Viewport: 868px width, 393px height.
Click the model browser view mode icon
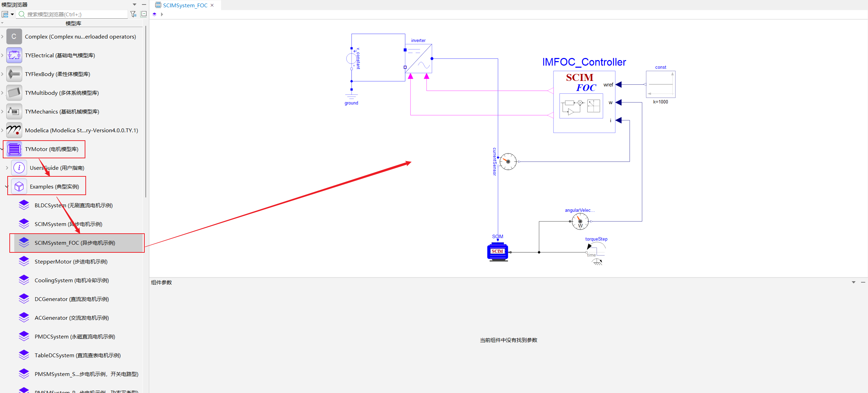coord(5,14)
